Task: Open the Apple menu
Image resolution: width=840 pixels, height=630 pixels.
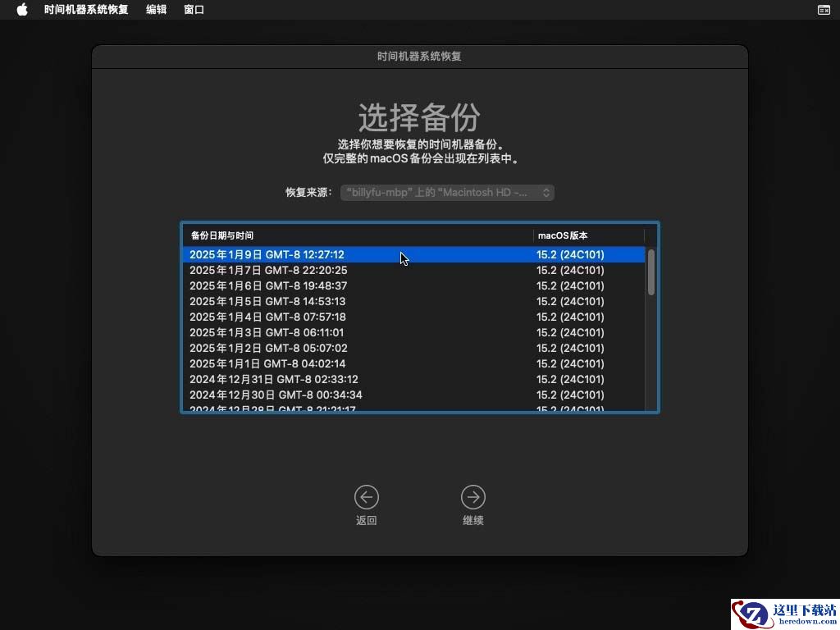Action: point(22,10)
